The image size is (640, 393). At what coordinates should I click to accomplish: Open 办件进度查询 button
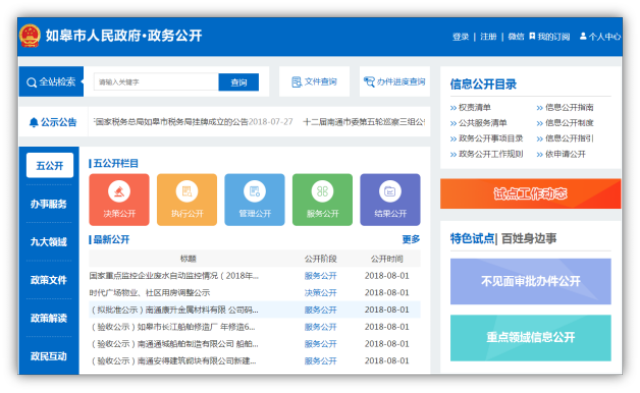click(x=395, y=82)
